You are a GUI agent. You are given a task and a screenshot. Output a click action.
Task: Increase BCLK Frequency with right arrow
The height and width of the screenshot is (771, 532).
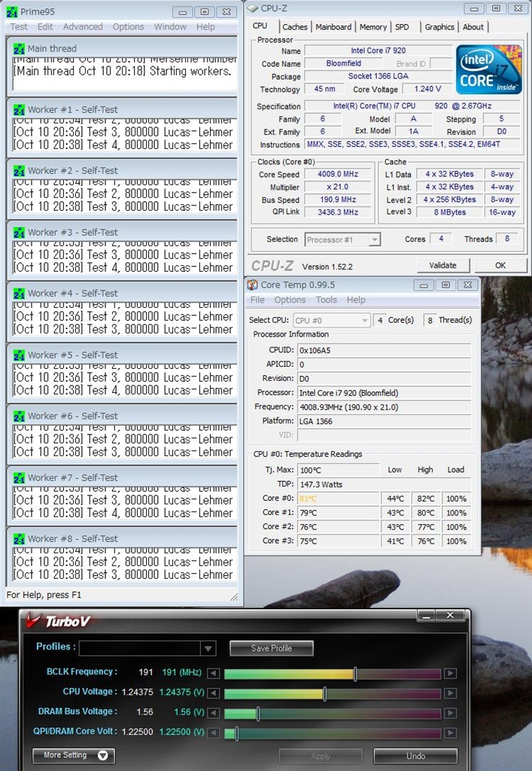(x=451, y=673)
